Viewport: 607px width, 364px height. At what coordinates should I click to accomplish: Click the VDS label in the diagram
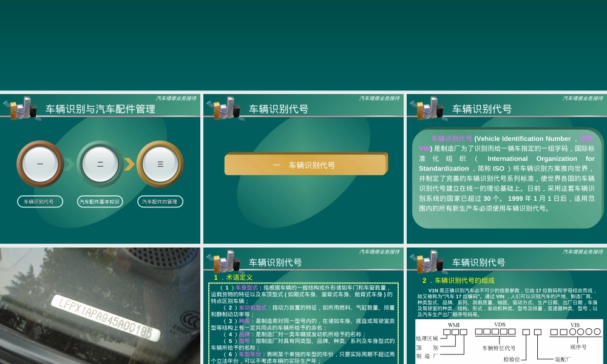[x=500, y=325]
